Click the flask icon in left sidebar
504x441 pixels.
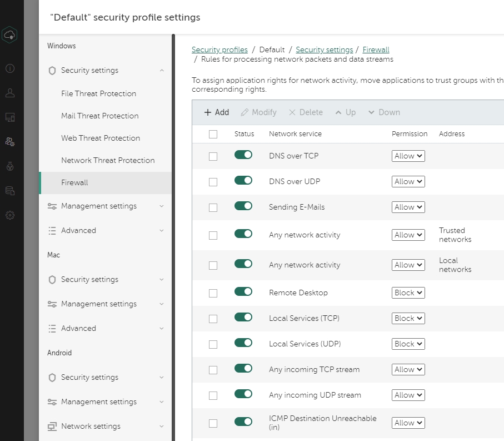coord(10,166)
